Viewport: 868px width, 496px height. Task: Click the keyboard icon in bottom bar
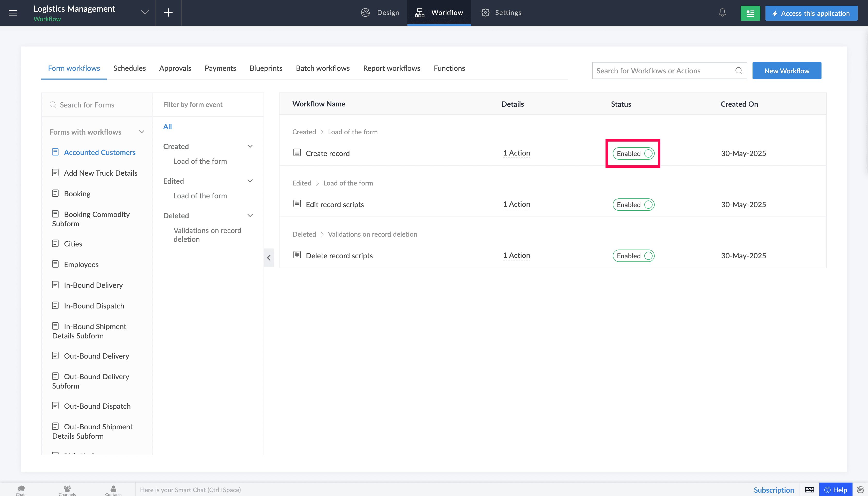tap(809, 490)
